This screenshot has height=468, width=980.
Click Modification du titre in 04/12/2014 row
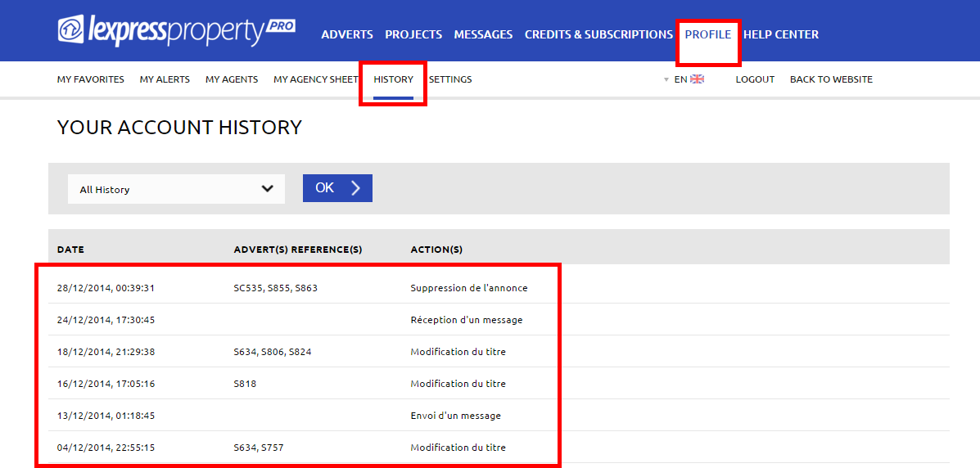(458, 448)
